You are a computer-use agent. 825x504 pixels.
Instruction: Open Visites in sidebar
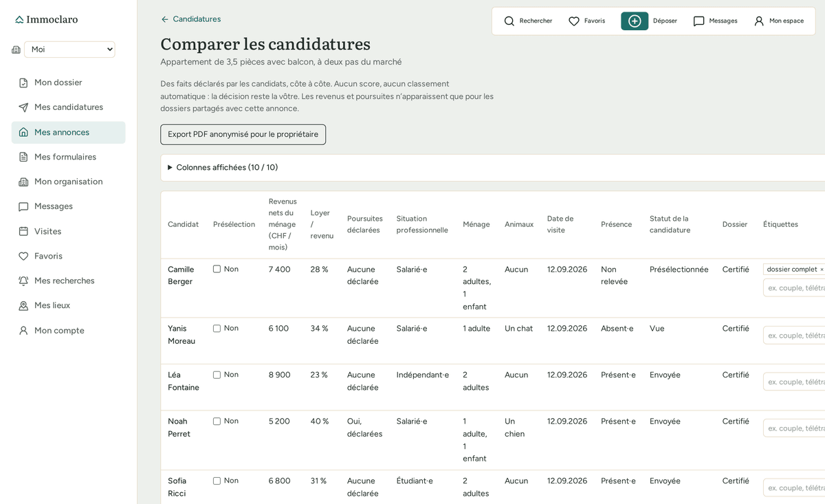pos(68,231)
